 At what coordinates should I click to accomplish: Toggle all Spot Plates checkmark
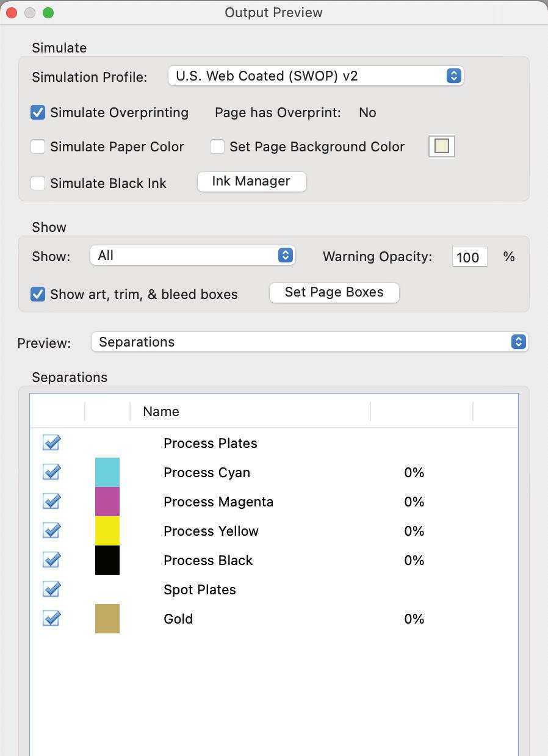[52, 589]
